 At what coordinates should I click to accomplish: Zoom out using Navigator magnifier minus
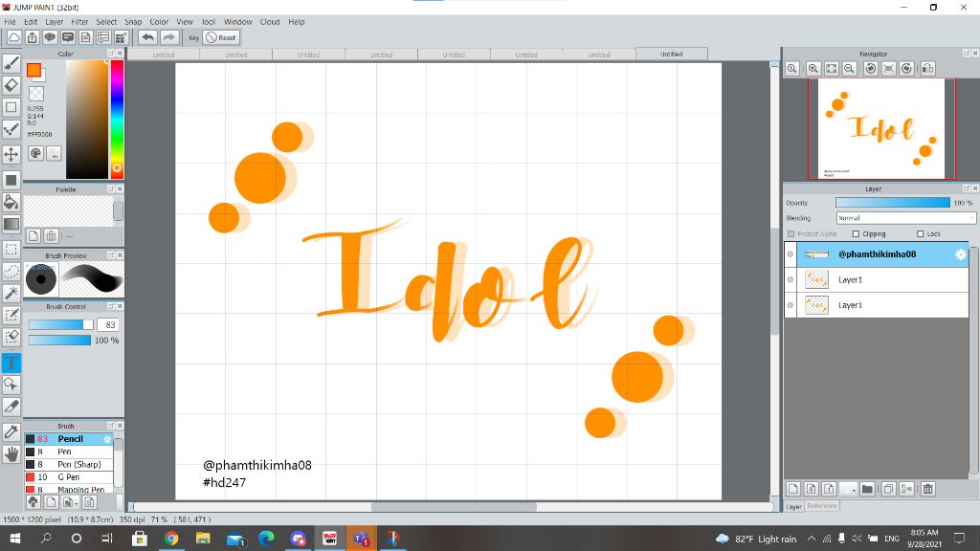pyautogui.click(x=850, y=69)
